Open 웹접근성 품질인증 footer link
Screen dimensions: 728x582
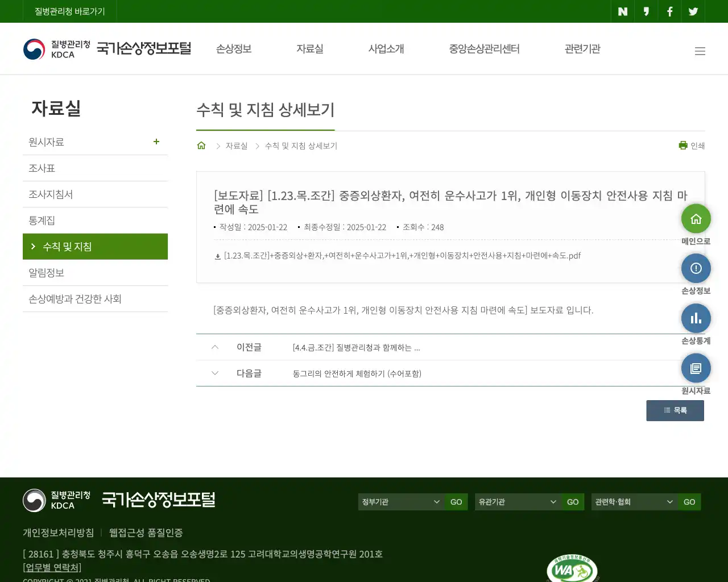tap(146, 533)
